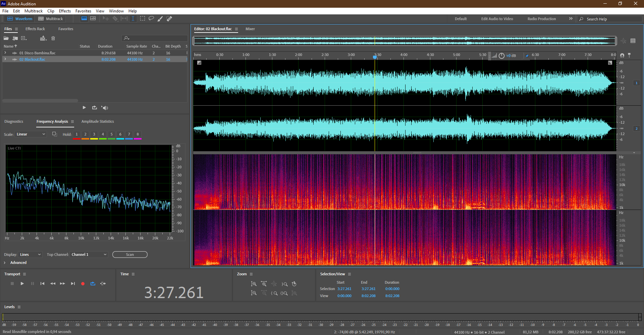Toggle frequency Hold button 8
Viewport: 644px width, 335px height.
coord(138,134)
